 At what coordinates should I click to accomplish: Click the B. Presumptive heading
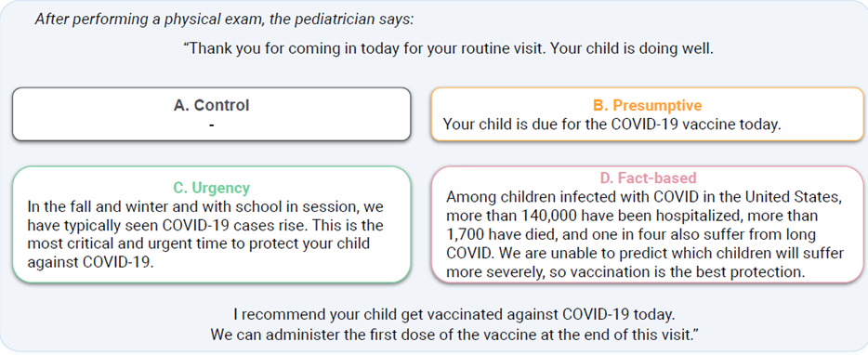649,106
